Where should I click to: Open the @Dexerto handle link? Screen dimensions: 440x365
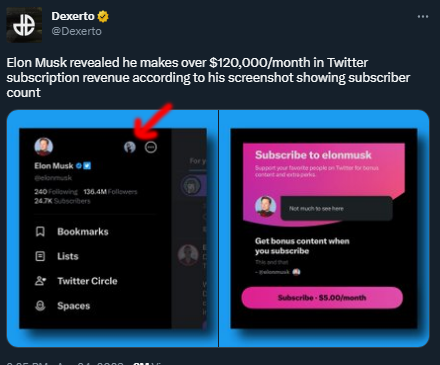(x=76, y=31)
